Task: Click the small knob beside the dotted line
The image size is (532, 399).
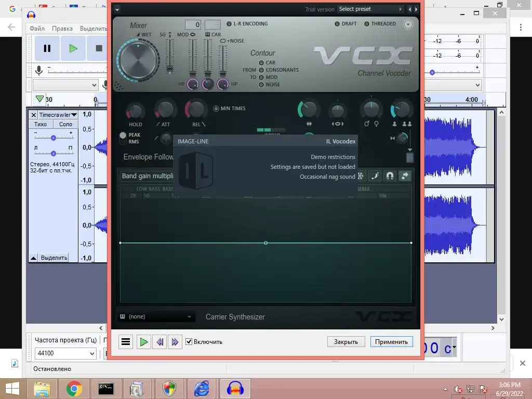Action: click(402, 138)
